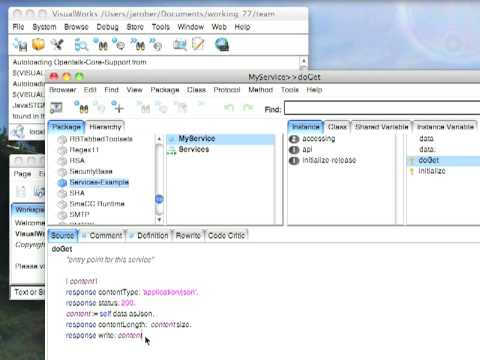Open the Method menu in browser window
Viewport: 480px width, 360px height.
coord(260,90)
